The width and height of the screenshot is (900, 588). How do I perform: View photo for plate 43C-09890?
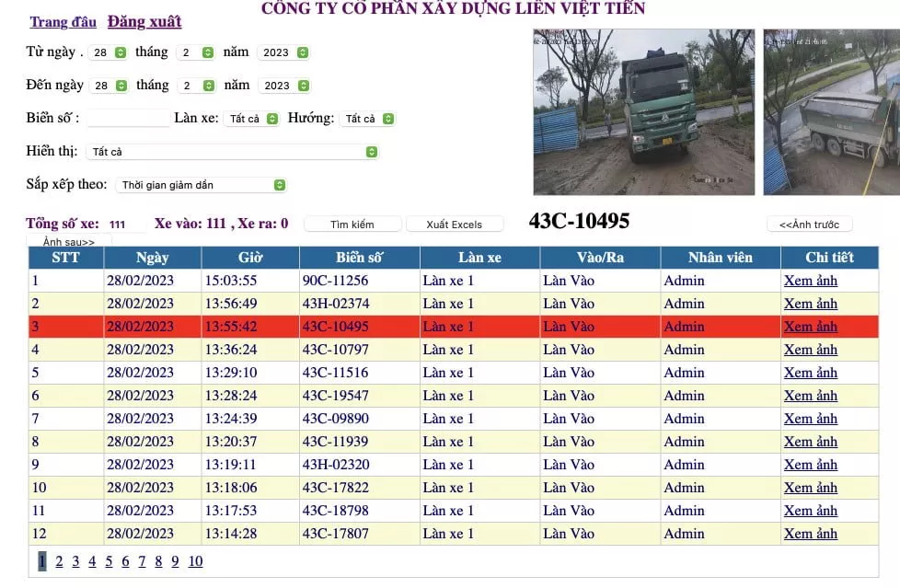pos(811,419)
